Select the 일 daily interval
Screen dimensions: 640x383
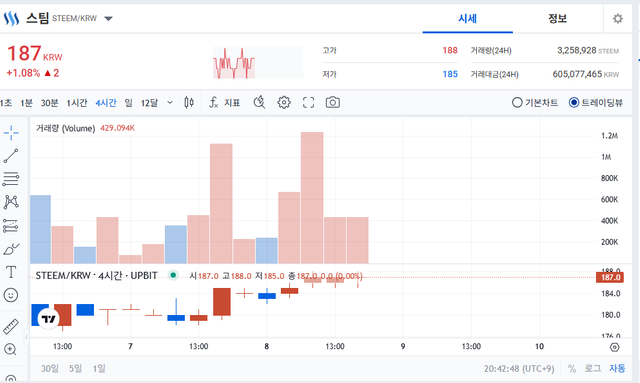[x=129, y=103]
